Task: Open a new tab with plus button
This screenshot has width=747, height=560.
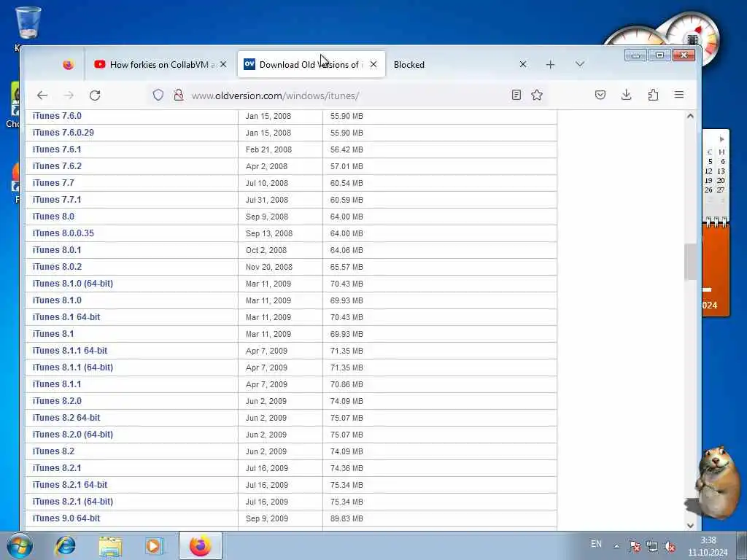Action: [x=550, y=64]
